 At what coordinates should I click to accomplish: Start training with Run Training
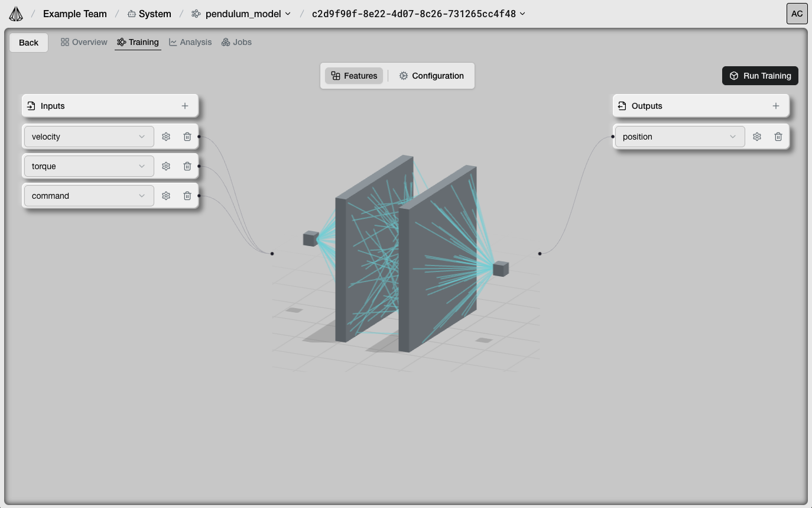click(760, 76)
